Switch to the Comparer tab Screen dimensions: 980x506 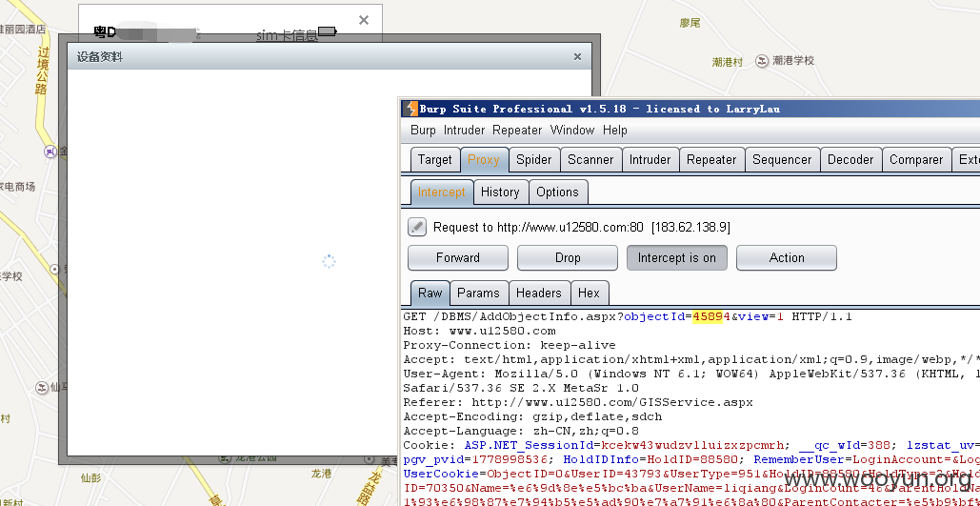click(916, 159)
